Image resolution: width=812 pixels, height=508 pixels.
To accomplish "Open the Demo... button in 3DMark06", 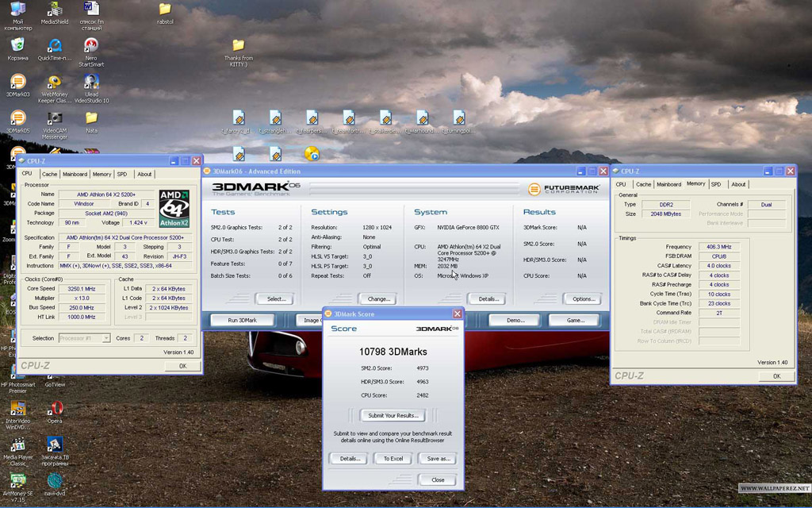I will coord(515,321).
